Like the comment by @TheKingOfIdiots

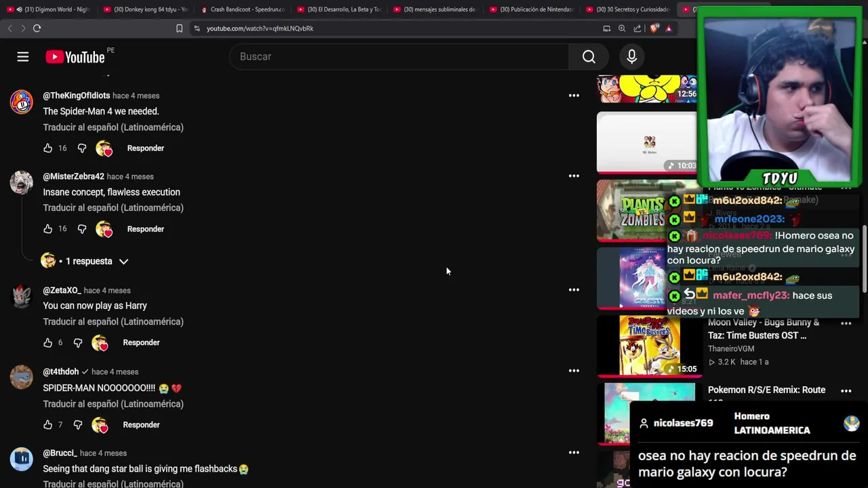pyautogui.click(x=47, y=148)
